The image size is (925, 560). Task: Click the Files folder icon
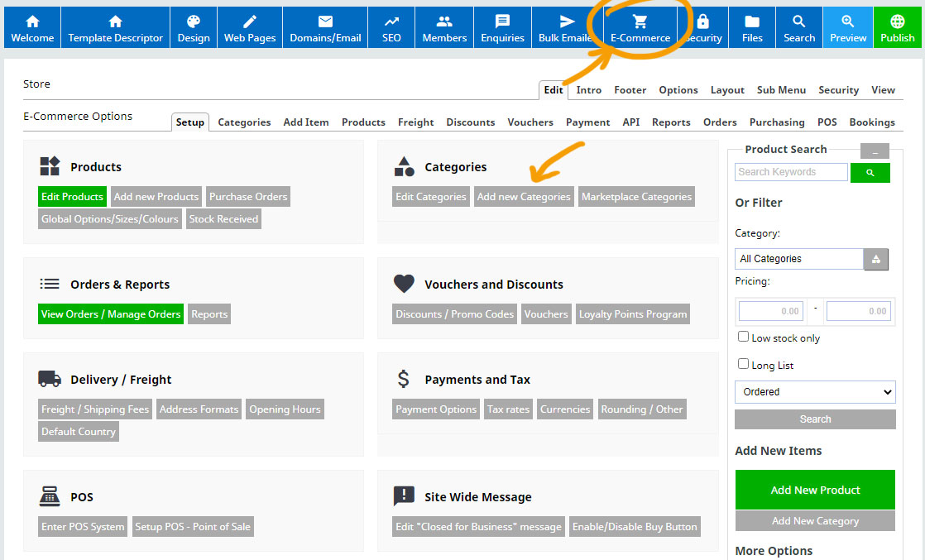[752, 22]
